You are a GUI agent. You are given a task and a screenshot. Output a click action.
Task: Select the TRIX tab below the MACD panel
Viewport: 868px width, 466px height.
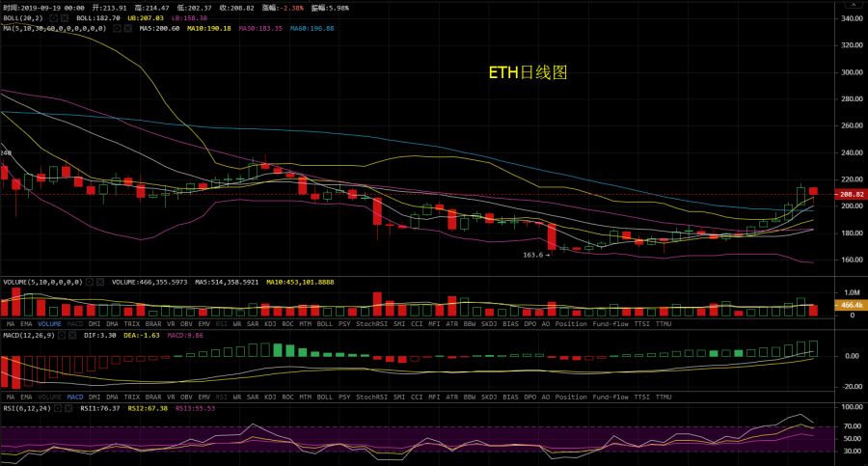coord(130,397)
